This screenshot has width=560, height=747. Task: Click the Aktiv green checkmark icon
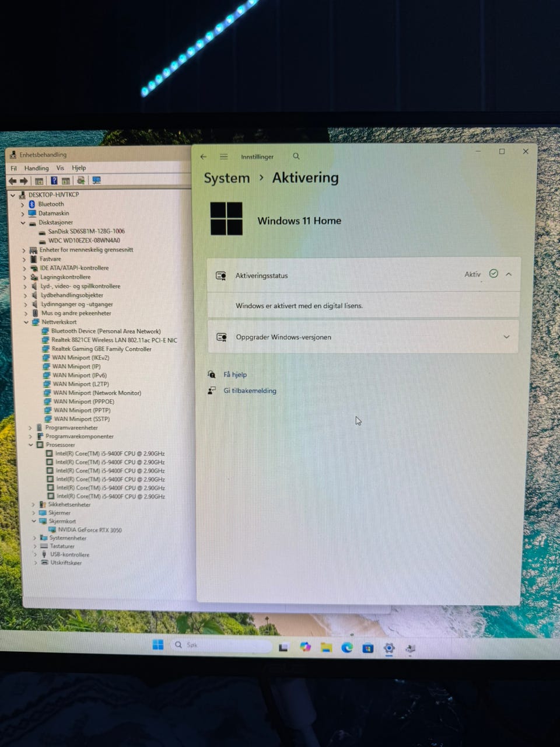[x=494, y=274]
